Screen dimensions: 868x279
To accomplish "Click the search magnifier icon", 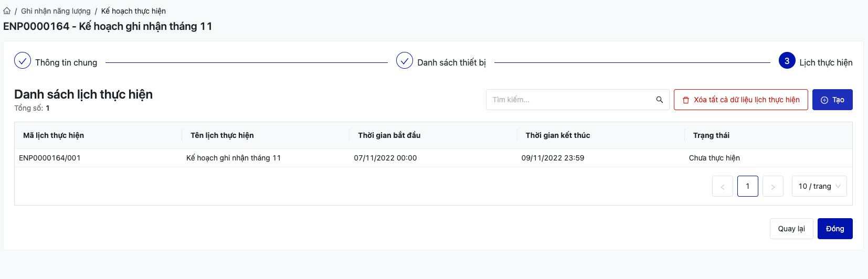I will [x=660, y=100].
